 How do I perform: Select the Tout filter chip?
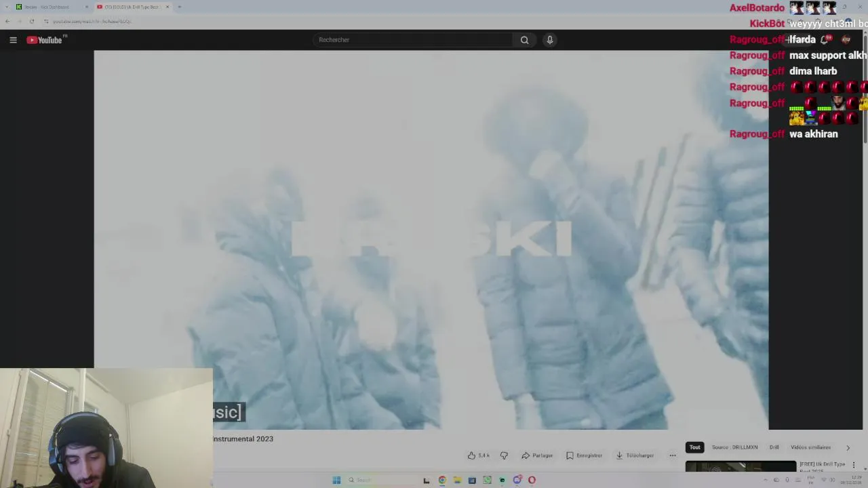tap(694, 447)
